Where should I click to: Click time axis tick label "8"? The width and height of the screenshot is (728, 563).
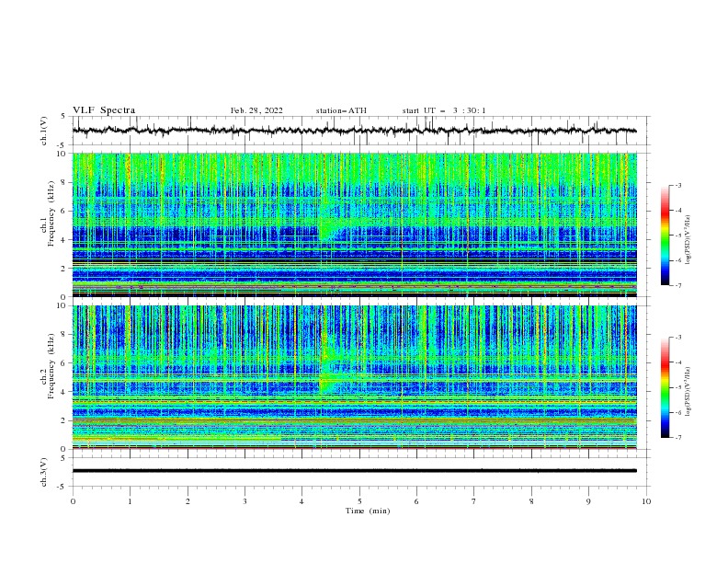coord(531,501)
